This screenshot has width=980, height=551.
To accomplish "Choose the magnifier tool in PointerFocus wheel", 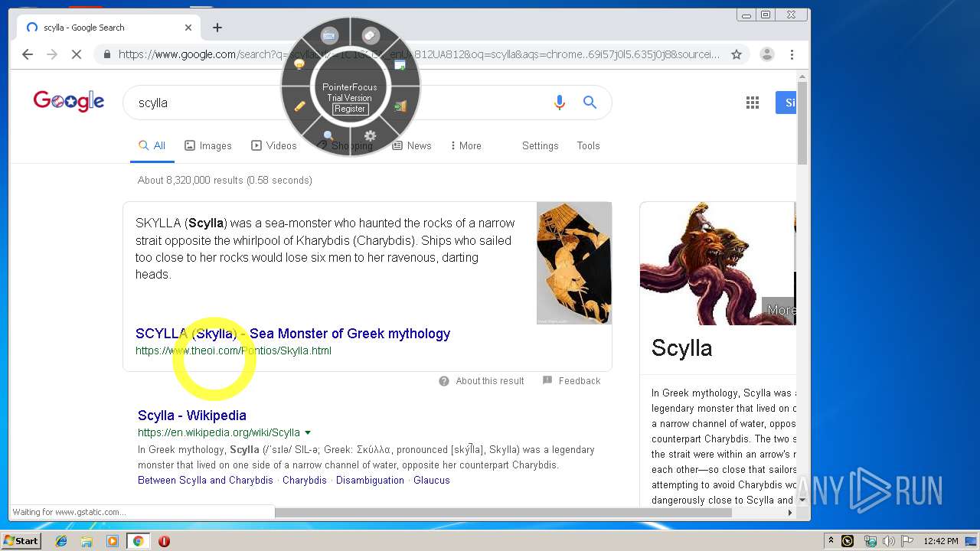I will point(328,136).
